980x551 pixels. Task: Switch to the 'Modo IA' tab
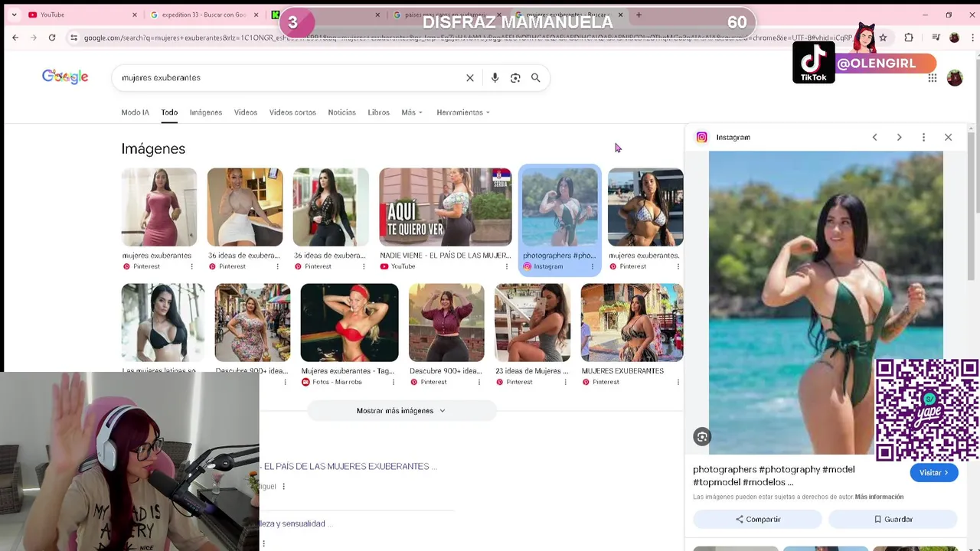coord(135,112)
